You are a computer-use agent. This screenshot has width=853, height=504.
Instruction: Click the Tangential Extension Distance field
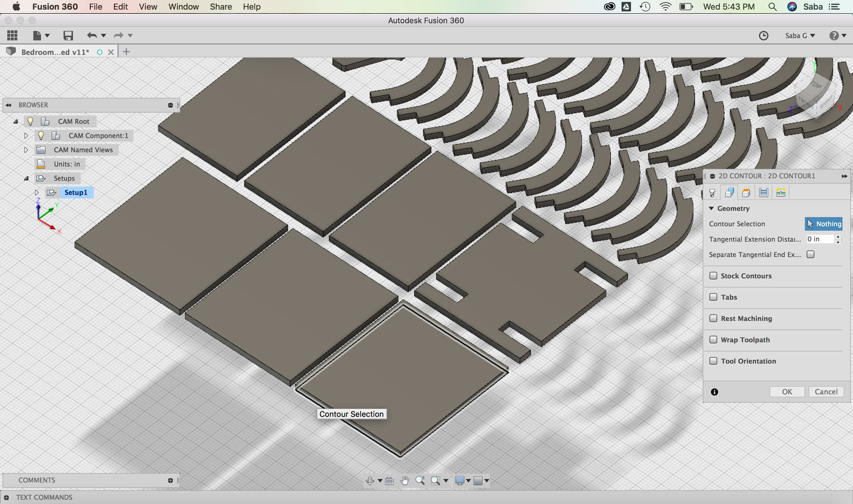coord(820,239)
